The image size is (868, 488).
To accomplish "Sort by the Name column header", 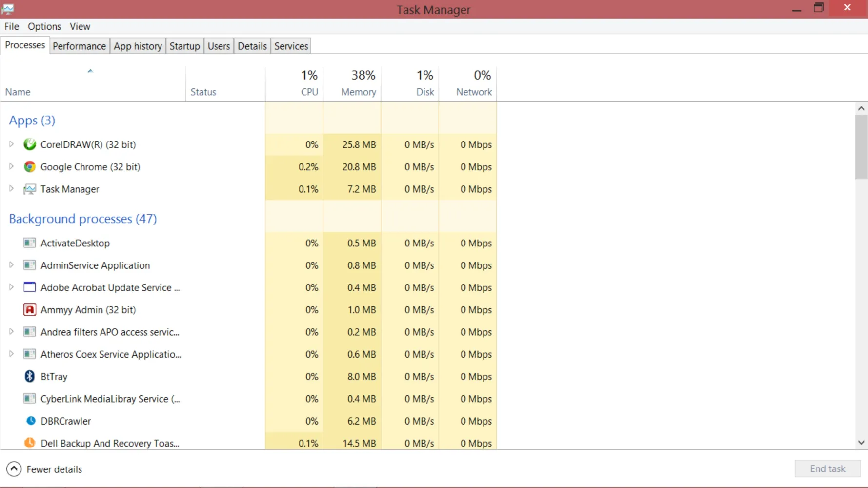I will pyautogui.click(x=93, y=84).
